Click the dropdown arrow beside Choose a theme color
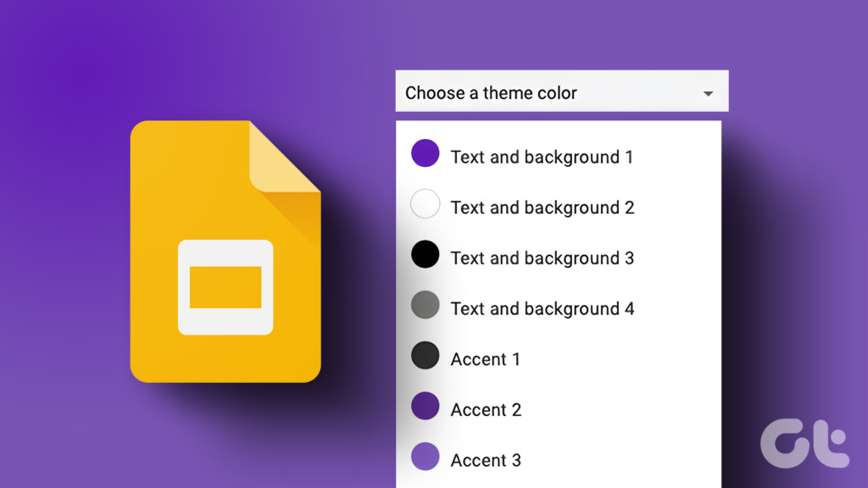This screenshot has height=488, width=868. [708, 94]
